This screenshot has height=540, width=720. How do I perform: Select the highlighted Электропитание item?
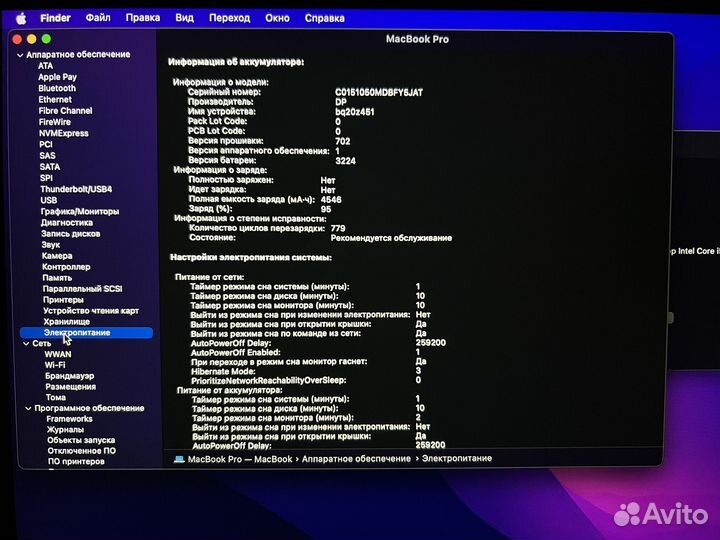coord(86,332)
